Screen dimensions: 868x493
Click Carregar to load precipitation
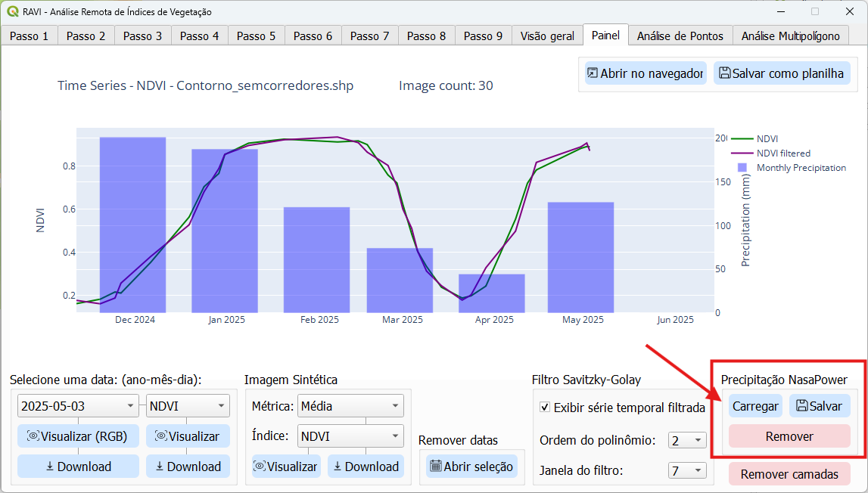click(755, 406)
